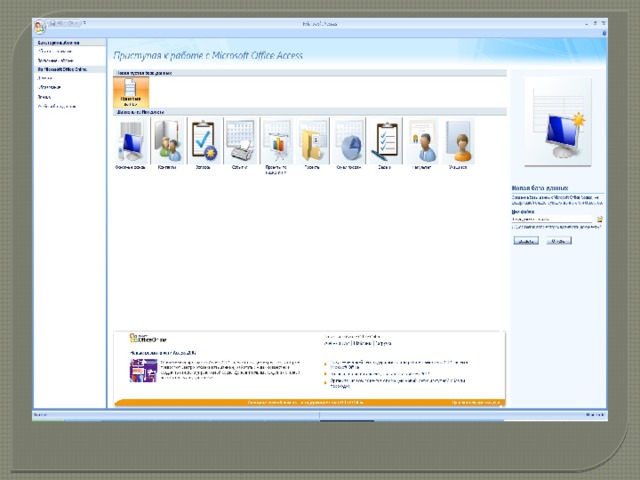Click the database file name input field
This screenshot has width=640, height=480.
tap(552, 219)
